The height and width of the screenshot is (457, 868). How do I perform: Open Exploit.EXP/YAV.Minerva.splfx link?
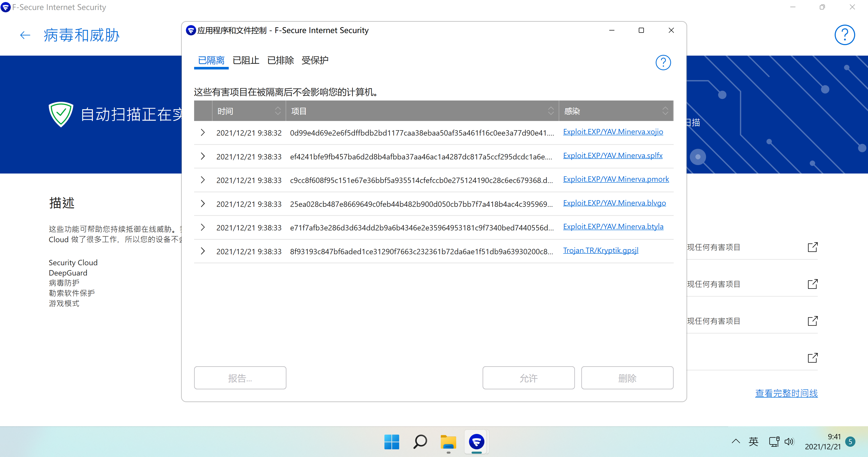click(613, 156)
